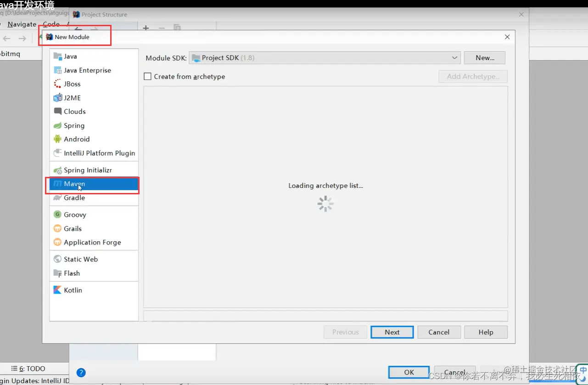Choose the Application Forge icon
The width and height of the screenshot is (588, 385).
point(57,242)
